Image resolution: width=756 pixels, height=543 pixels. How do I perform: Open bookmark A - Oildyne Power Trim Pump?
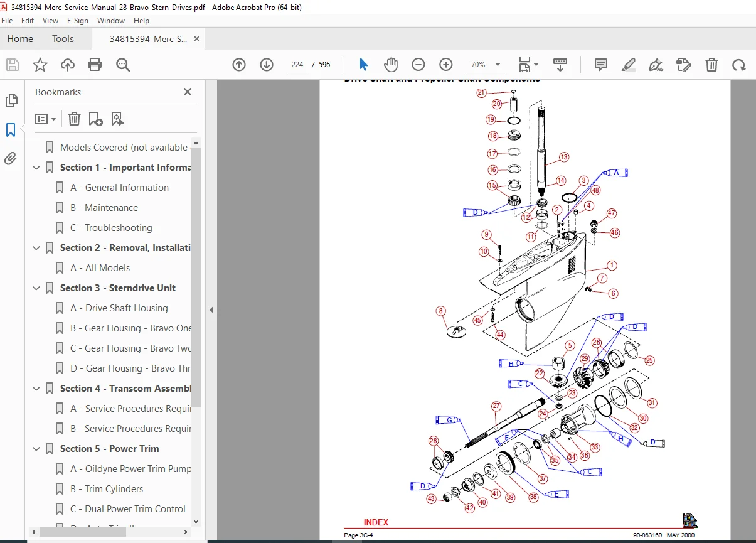(x=130, y=469)
